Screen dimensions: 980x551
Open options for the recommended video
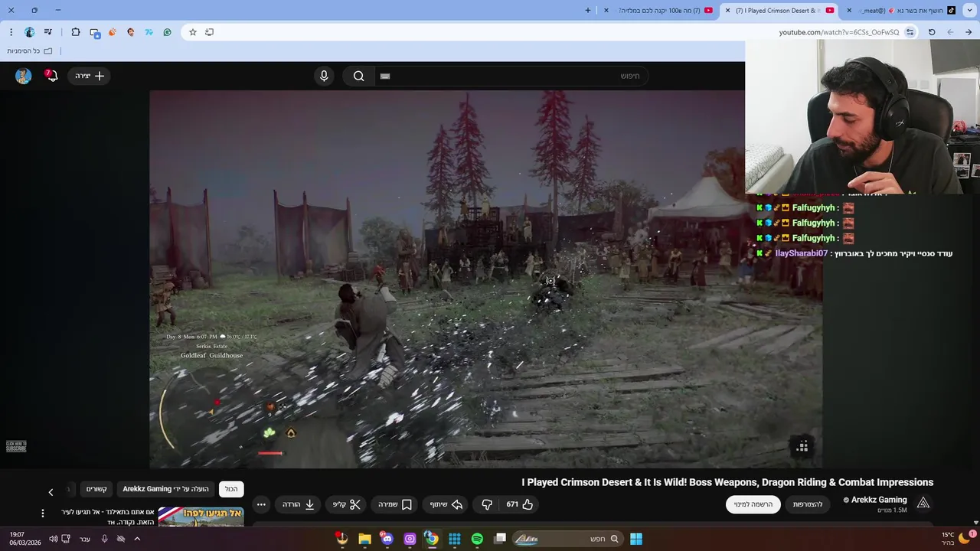pyautogui.click(x=42, y=513)
